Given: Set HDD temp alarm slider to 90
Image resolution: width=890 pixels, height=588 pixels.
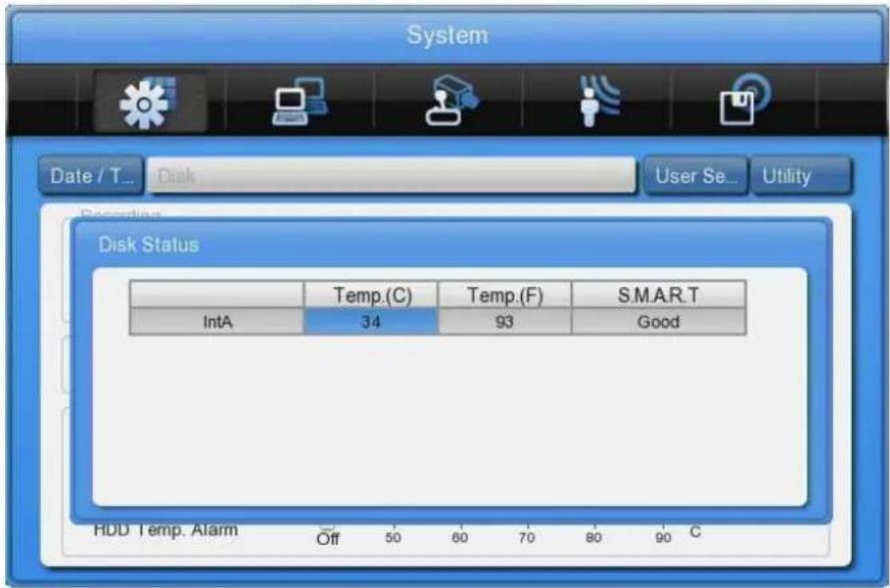Looking at the screenshot, I should (663, 537).
